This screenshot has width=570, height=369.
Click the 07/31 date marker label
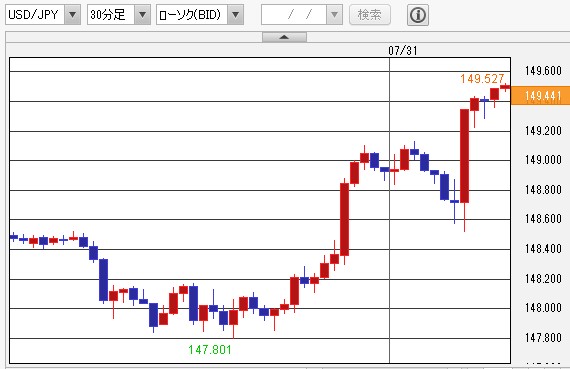pos(403,51)
